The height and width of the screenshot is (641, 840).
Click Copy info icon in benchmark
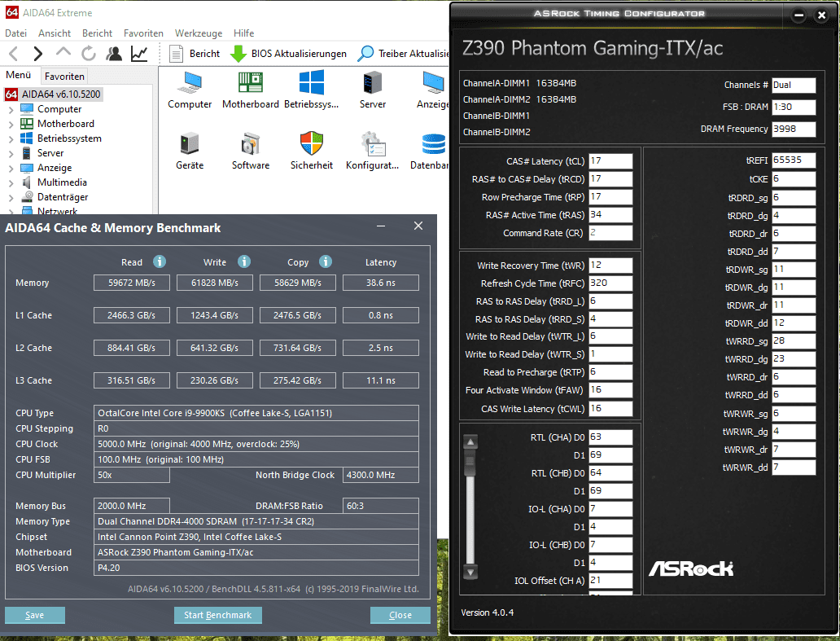point(326,261)
